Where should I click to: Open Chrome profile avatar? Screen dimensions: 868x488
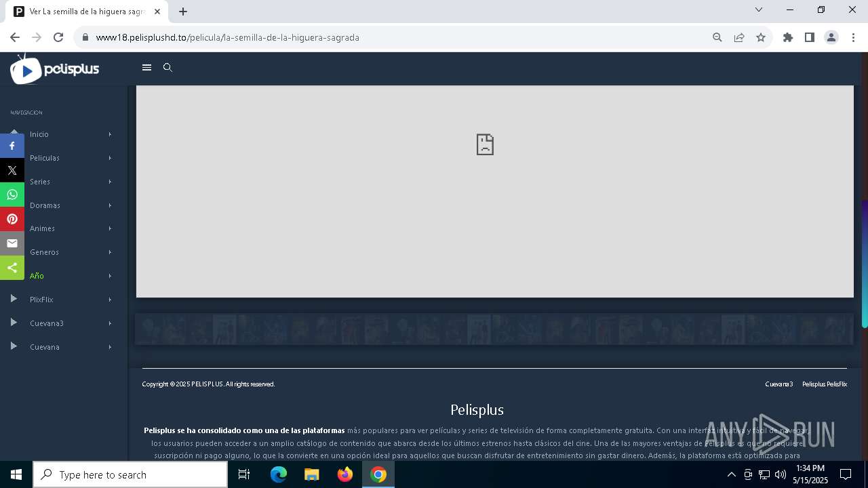tap(831, 37)
